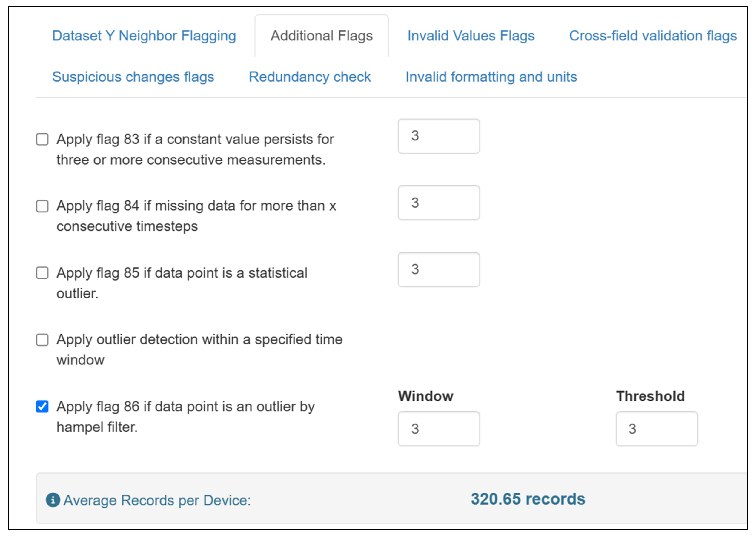
Task: Enable the flag 83 constant value checkbox
Action: point(42,139)
